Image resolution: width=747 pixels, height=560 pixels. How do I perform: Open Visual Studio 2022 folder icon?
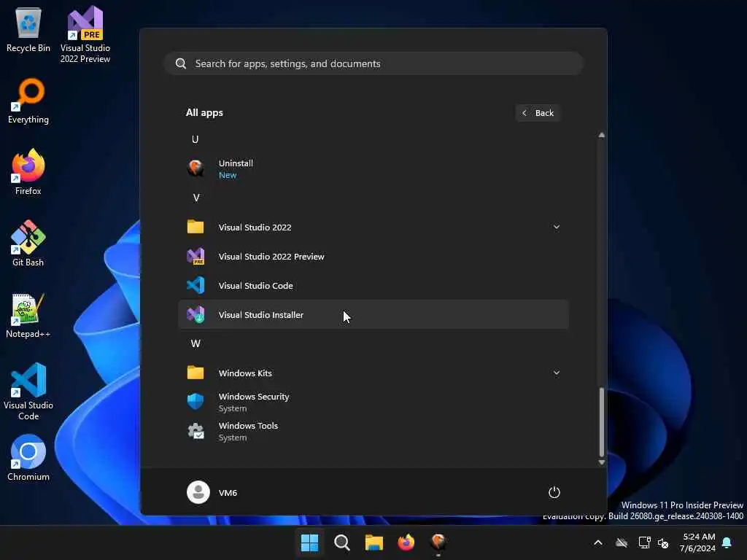pos(196,227)
